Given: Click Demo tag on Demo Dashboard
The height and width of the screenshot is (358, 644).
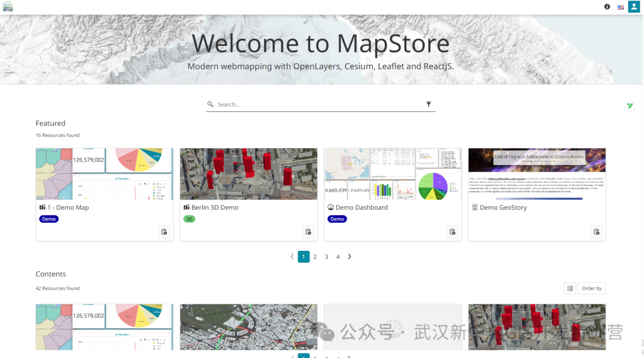Looking at the screenshot, I should click(x=337, y=219).
